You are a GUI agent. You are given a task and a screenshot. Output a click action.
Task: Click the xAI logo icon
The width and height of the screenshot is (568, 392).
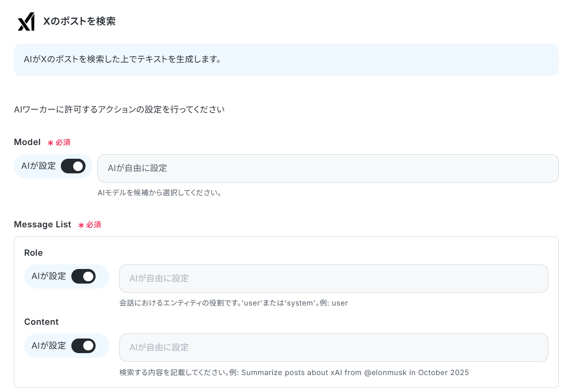coord(26,21)
